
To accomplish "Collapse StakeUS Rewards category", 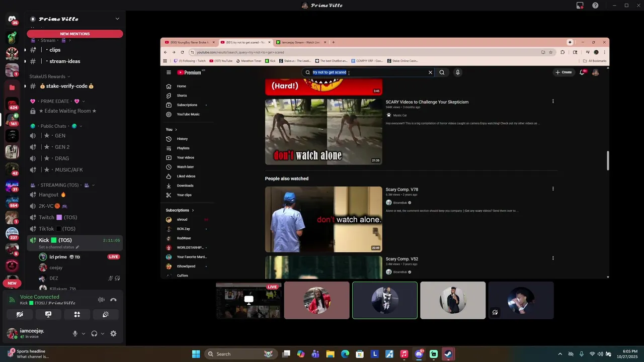I will tap(50, 76).
